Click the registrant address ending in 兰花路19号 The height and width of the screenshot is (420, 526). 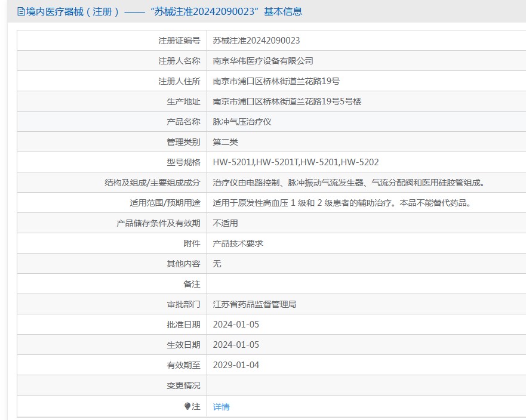click(276, 81)
